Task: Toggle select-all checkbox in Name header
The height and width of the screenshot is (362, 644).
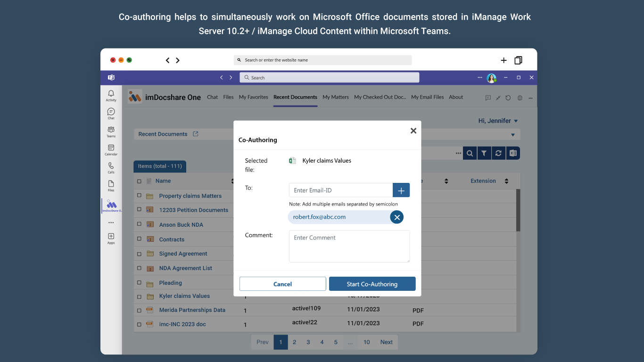Action: pos(139,181)
